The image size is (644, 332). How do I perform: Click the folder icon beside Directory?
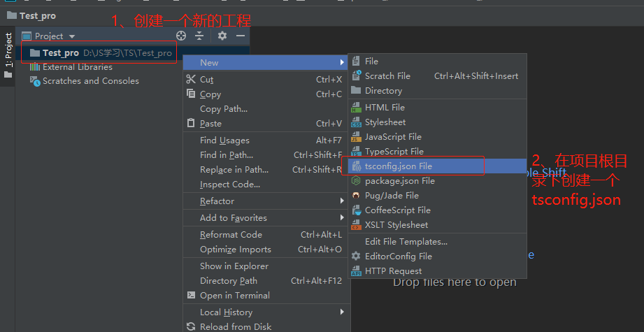coord(356,90)
